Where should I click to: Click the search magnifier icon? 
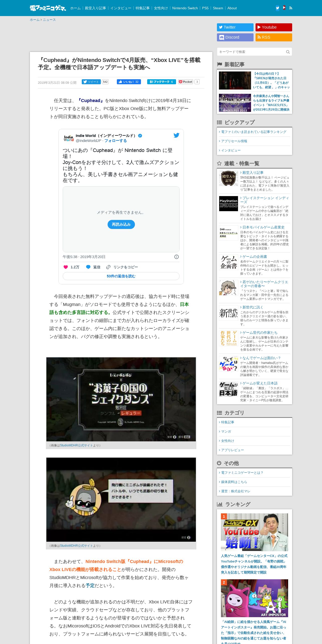click(x=288, y=52)
